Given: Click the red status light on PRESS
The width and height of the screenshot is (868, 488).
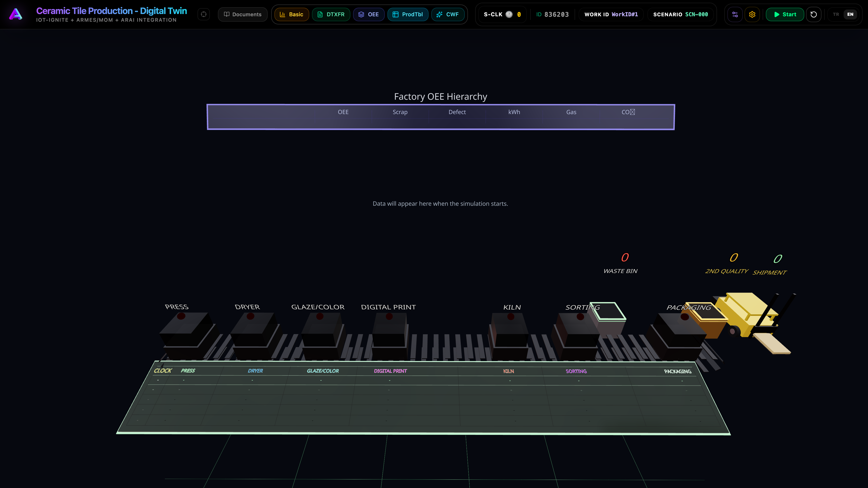Looking at the screenshot, I should tap(181, 316).
